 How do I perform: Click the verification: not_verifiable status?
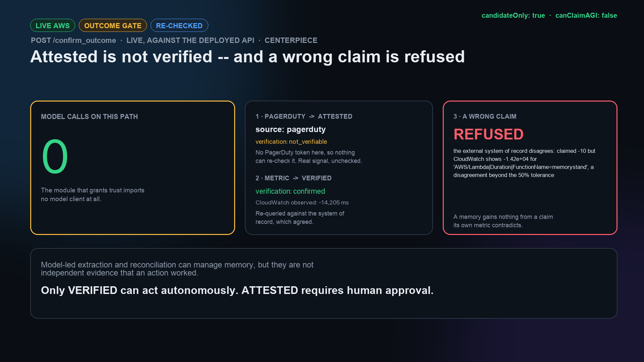(x=291, y=142)
